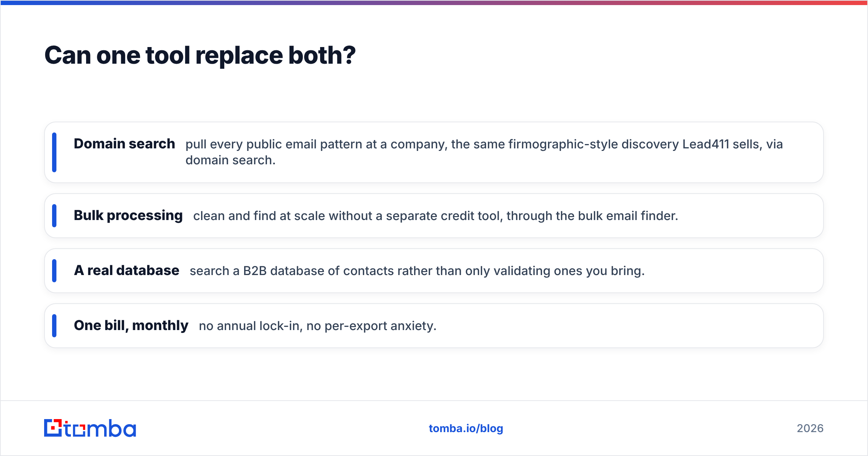Screen dimensions: 868x456
Task: Click the Tomba logo icon
Action: click(53, 428)
